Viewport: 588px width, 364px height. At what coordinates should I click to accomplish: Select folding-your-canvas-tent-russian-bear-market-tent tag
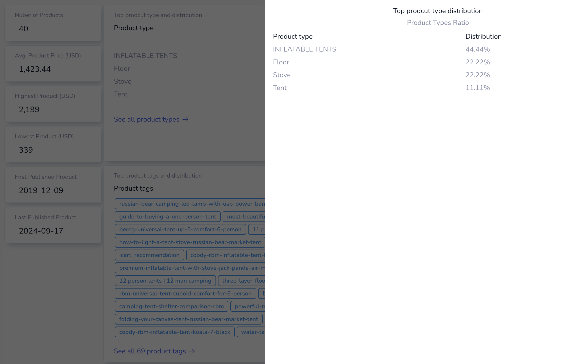click(189, 319)
